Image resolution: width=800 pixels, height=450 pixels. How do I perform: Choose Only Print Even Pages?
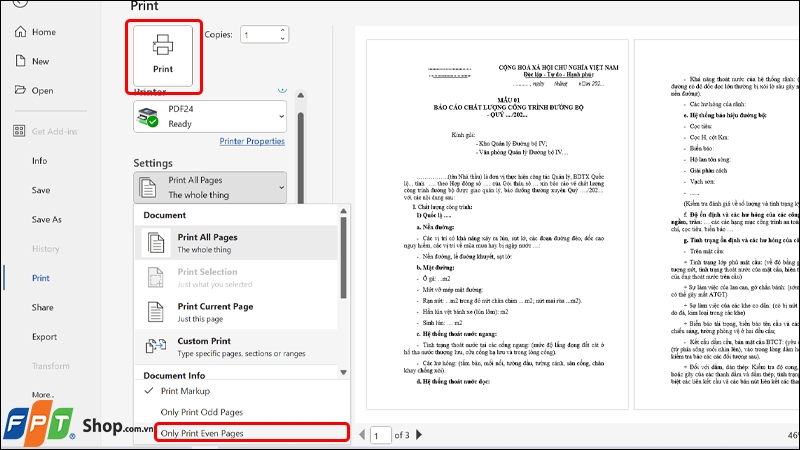[x=252, y=433]
